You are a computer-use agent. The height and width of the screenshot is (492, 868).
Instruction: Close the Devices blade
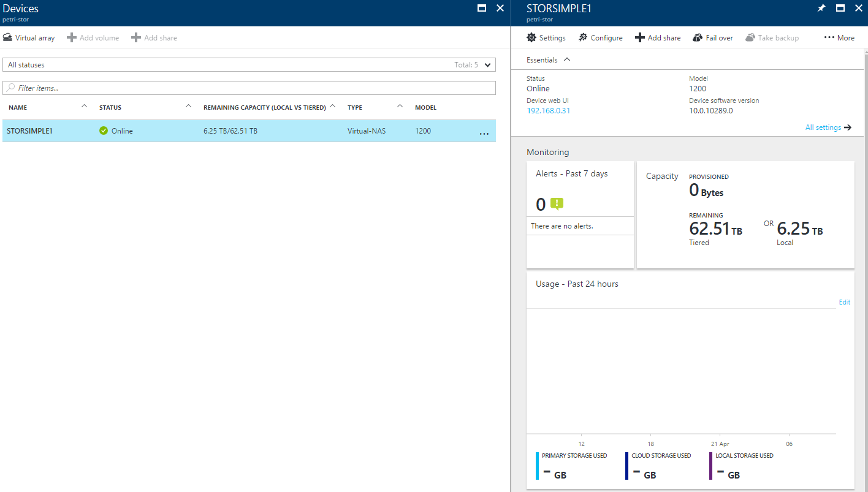(x=500, y=8)
